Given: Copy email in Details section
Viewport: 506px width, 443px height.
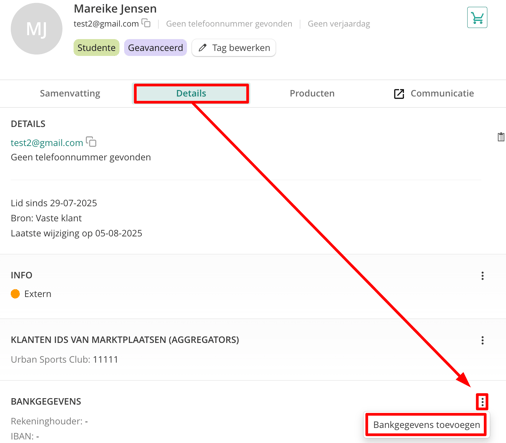Looking at the screenshot, I should (91, 142).
